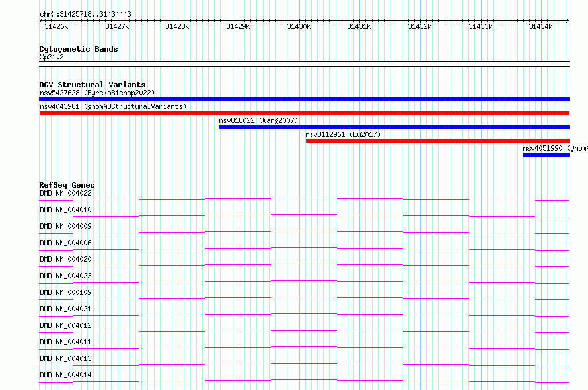Click transcript label DMD|NM_004009
The height and width of the screenshot is (390, 588).
(x=65, y=226)
